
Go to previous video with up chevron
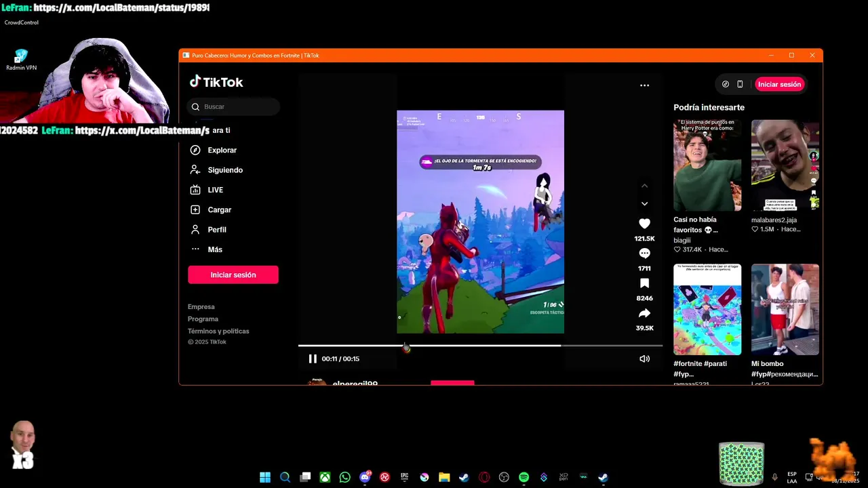pyautogui.click(x=644, y=186)
